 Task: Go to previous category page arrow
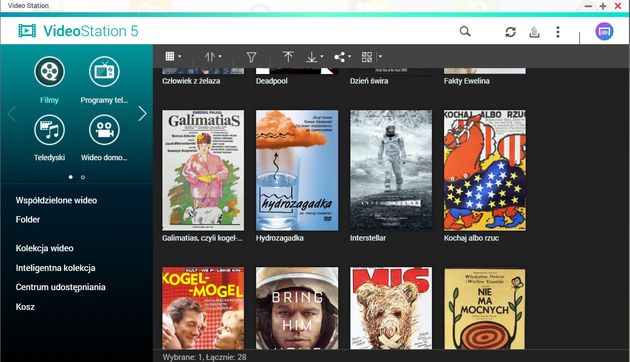click(12, 114)
